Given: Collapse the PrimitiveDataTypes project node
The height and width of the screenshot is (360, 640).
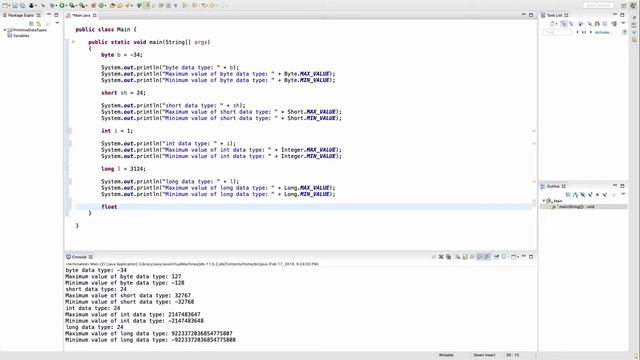Looking at the screenshot, I should point(5,30).
